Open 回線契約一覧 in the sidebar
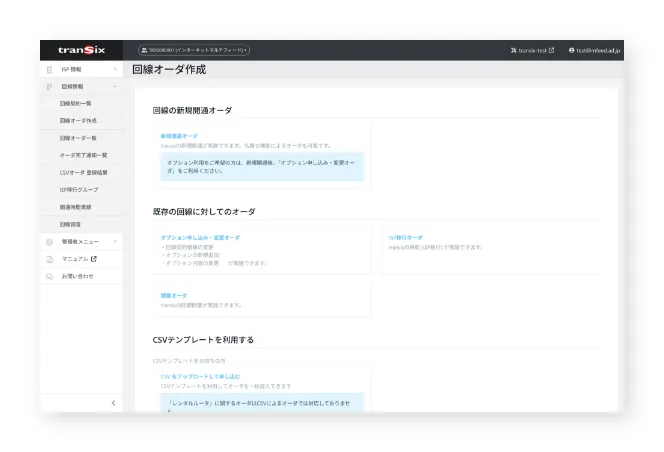 [x=76, y=104]
